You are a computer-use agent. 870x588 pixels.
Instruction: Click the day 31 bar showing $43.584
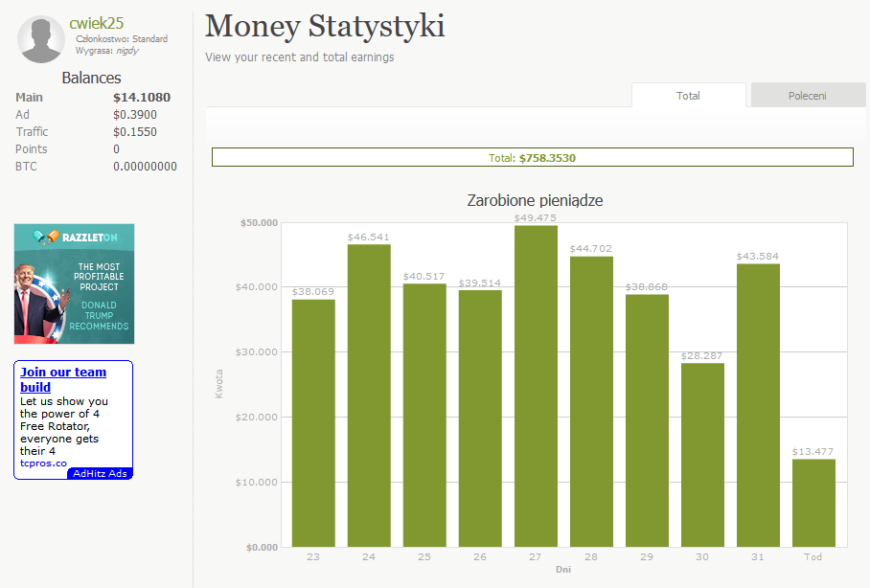click(758, 405)
